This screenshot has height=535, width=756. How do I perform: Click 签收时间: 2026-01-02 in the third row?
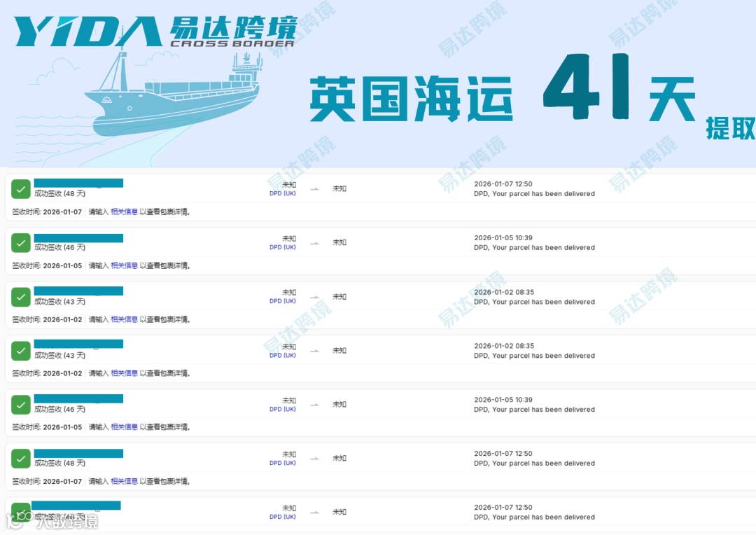pyautogui.click(x=47, y=319)
